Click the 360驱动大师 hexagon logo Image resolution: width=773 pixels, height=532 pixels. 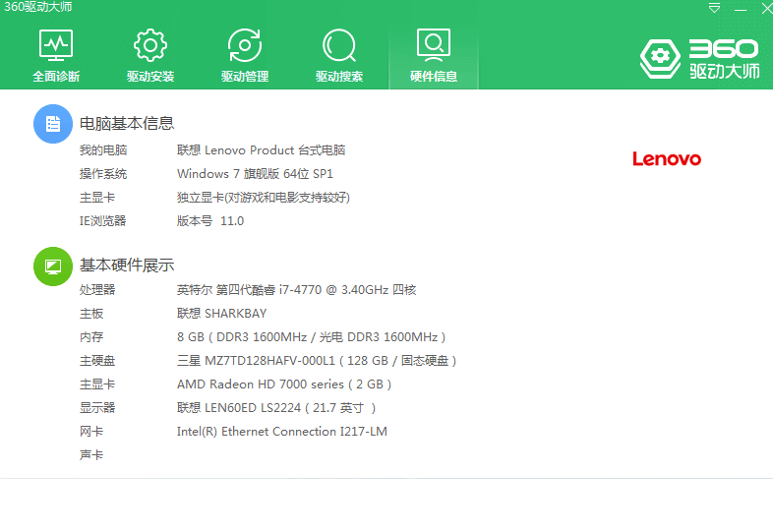click(x=660, y=59)
